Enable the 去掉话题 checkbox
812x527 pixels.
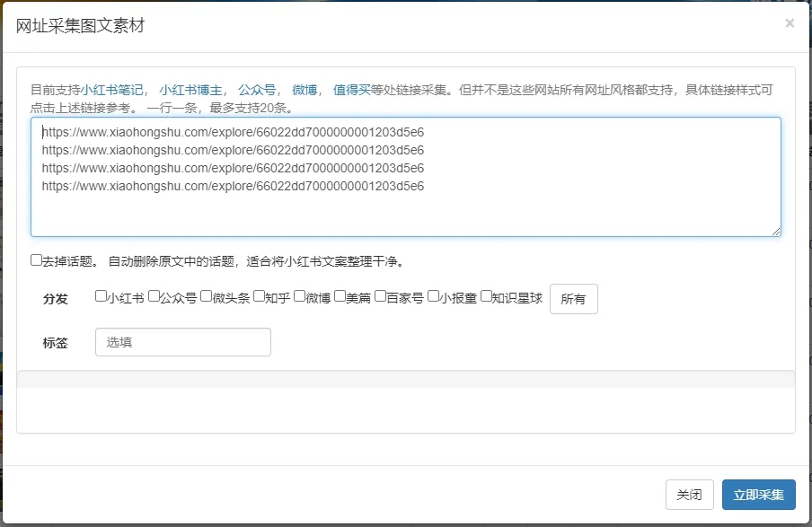click(x=36, y=259)
